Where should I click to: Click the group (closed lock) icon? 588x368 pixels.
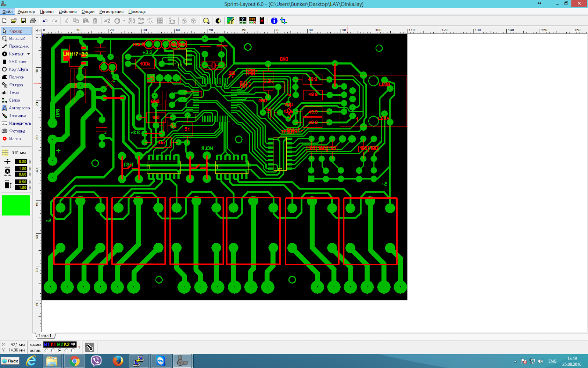[184, 21]
